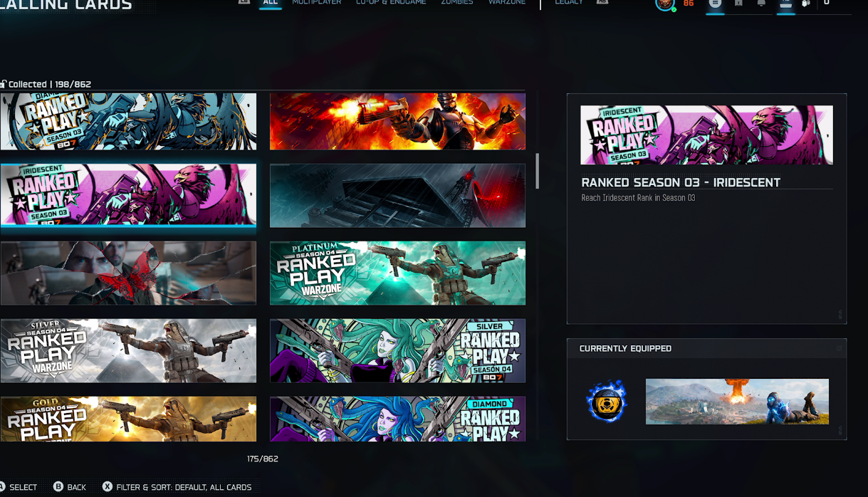Select the dark rainy red-light calling card
The image size is (868, 497).
click(397, 196)
